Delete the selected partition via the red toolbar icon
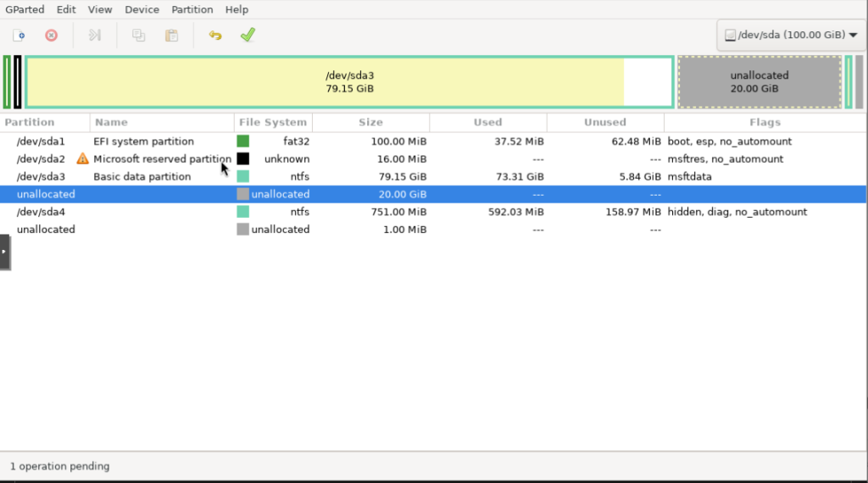 (51, 36)
